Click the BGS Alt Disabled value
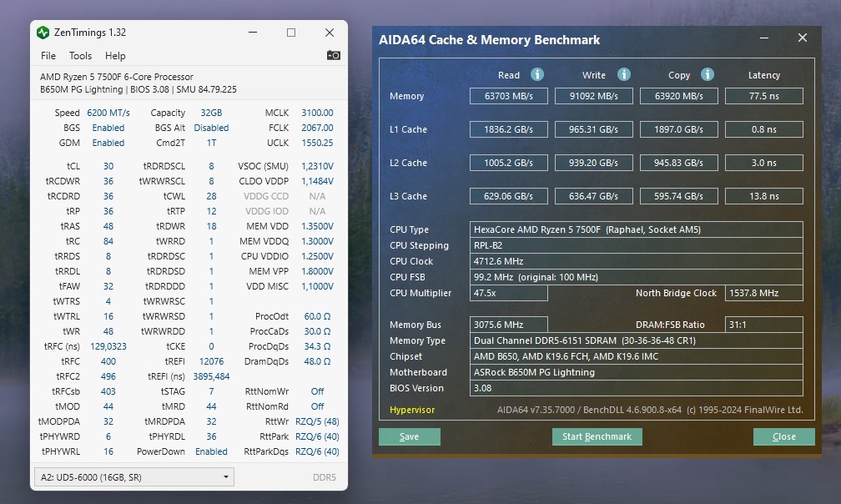Screen dimensions: 841x504 pos(211,128)
